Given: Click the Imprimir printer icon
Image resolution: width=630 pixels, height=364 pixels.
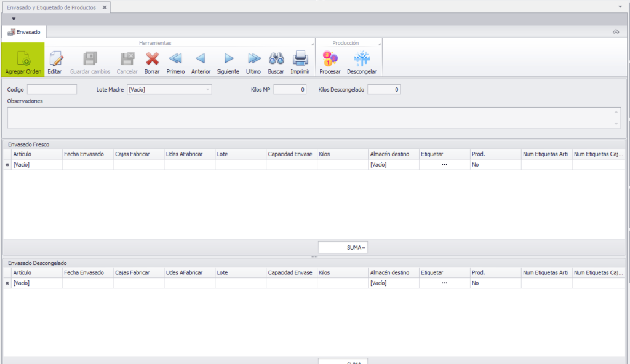Looking at the screenshot, I should point(300,59).
